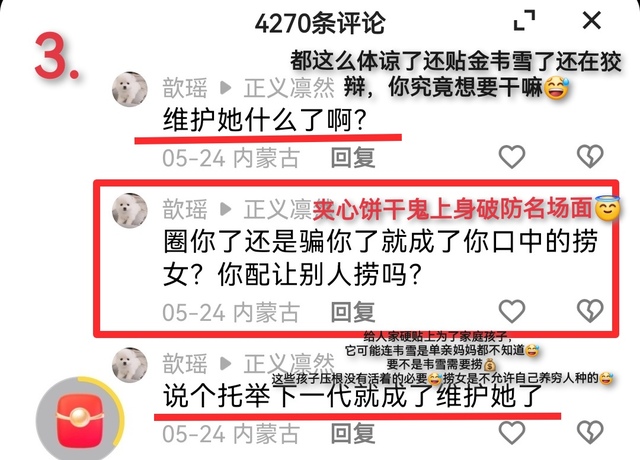This screenshot has height=460, width=640.
Task: Close the 4270条评论 panel
Action: click(591, 20)
